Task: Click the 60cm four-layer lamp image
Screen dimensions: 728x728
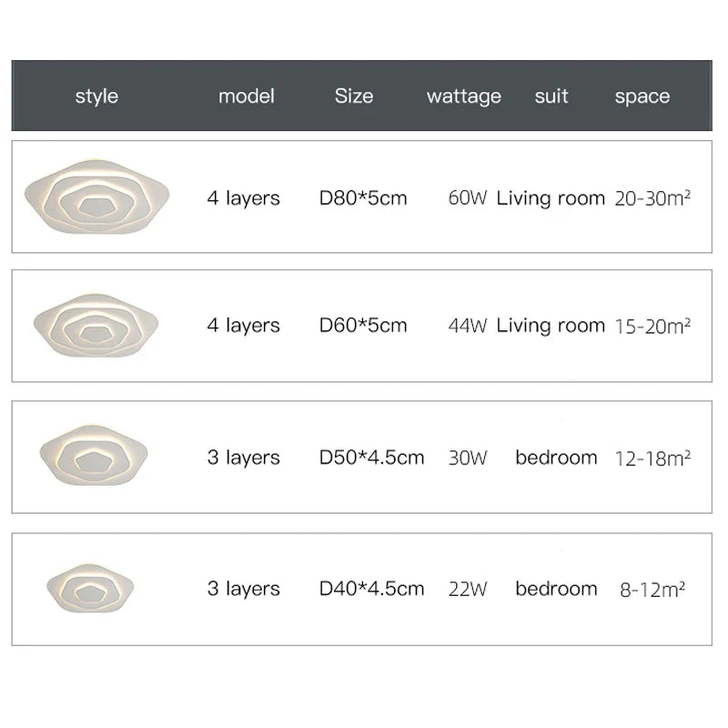Action: pos(96,325)
